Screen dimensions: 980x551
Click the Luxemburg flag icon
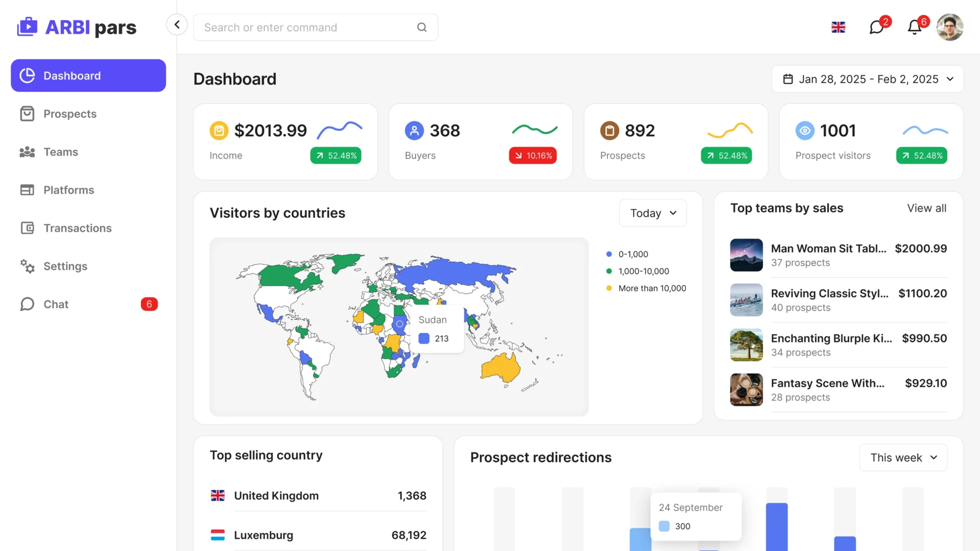[x=218, y=535]
